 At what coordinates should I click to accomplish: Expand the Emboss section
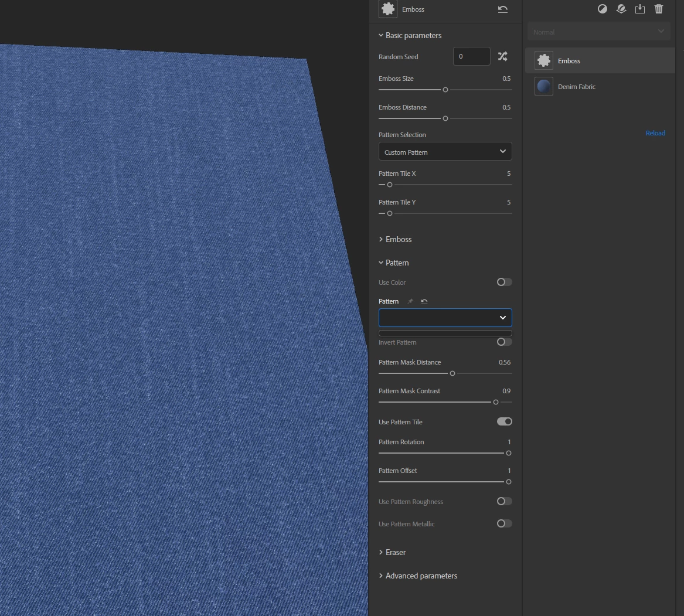395,239
